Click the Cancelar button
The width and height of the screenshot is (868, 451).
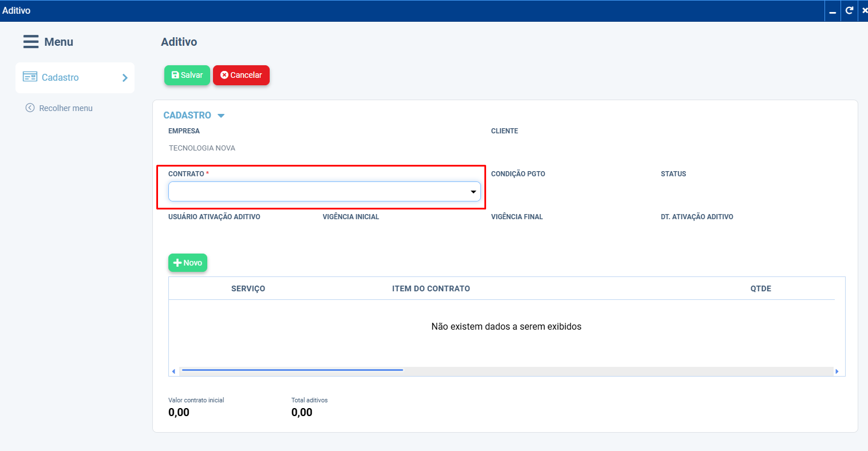click(241, 75)
